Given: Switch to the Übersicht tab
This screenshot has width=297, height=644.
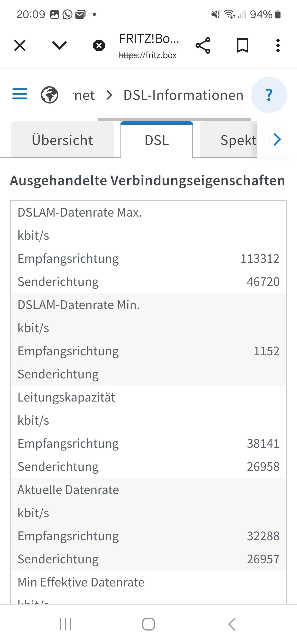Looking at the screenshot, I should [62, 140].
